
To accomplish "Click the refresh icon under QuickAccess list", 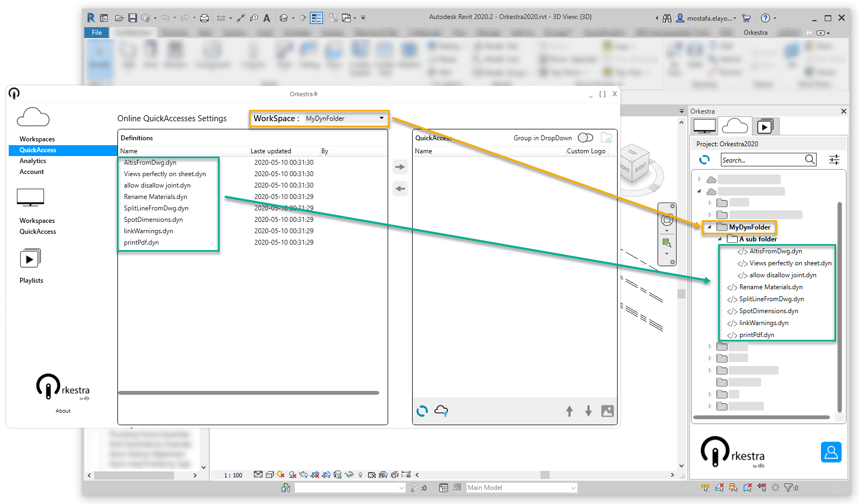I will point(422,411).
